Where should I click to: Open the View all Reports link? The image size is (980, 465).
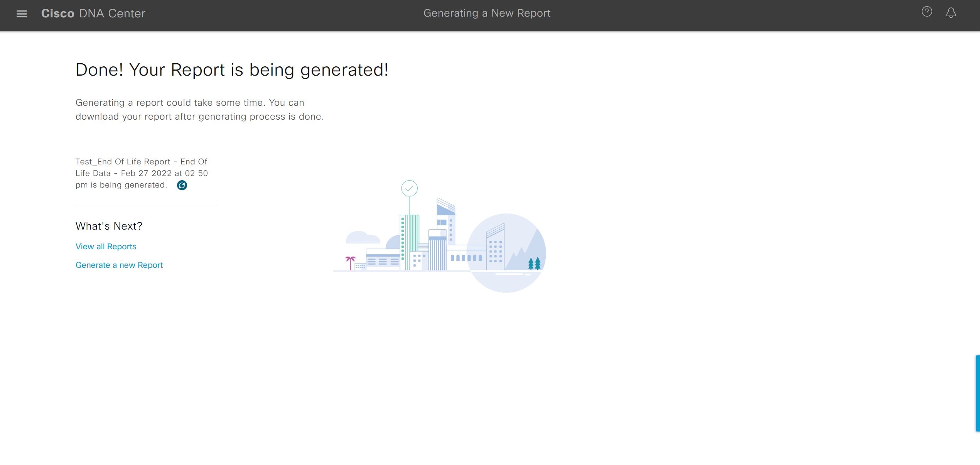click(x=106, y=247)
